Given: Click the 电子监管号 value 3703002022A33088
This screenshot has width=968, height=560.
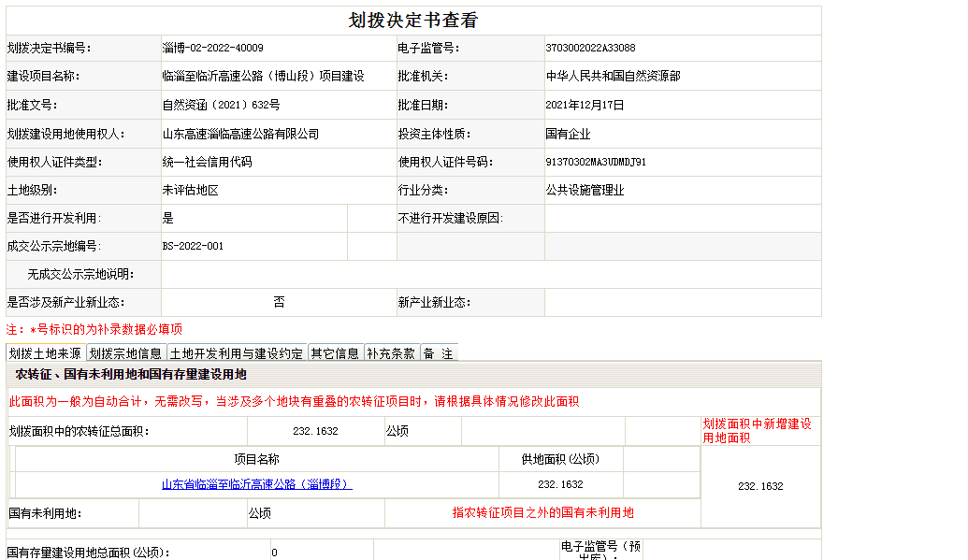Looking at the screenshot, I should tap(590, 49).
